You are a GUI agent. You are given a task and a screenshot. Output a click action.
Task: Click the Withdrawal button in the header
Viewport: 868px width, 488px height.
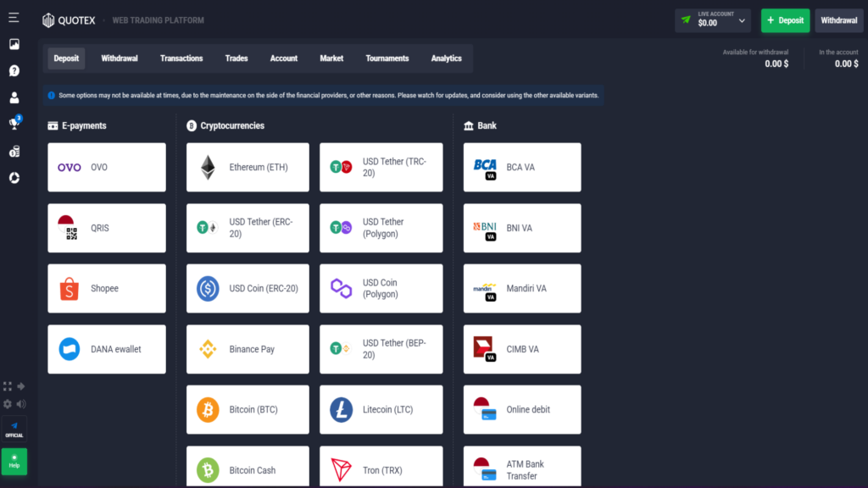pos(838,20)
